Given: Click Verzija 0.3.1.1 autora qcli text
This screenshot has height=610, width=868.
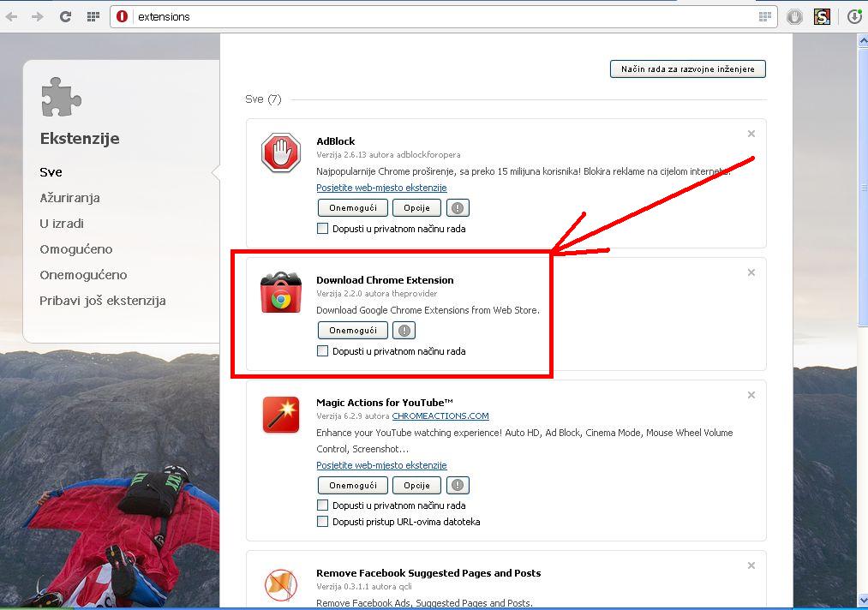Looking at the screenshot, I should [363, 586].
